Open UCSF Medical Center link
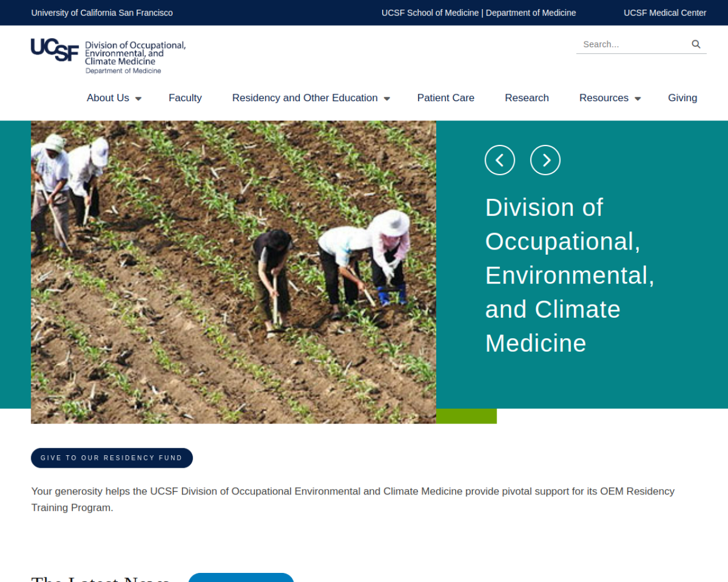 point(665,13)
